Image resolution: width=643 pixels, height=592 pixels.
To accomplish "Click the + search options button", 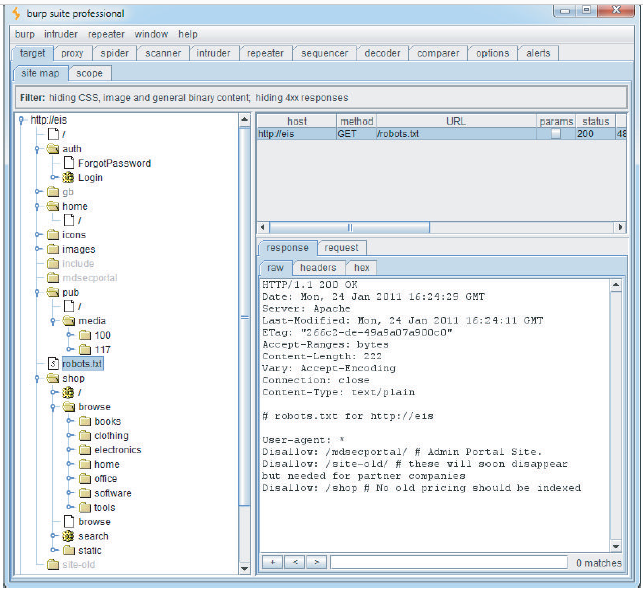I will click(x=273, y=562).
